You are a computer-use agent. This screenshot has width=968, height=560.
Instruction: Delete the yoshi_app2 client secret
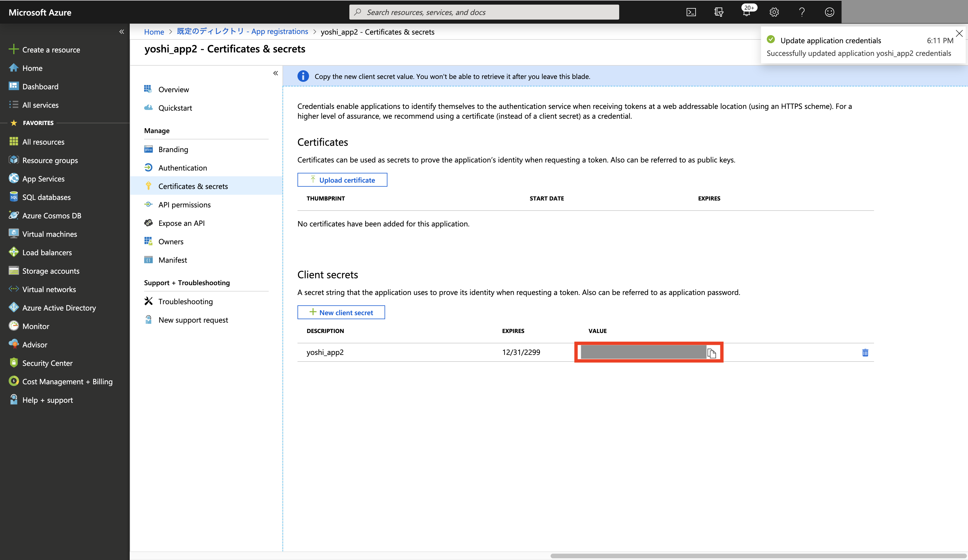(865, 353)
